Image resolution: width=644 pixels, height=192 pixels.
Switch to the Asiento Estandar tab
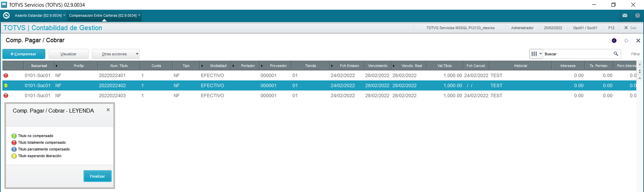[38, 15]
